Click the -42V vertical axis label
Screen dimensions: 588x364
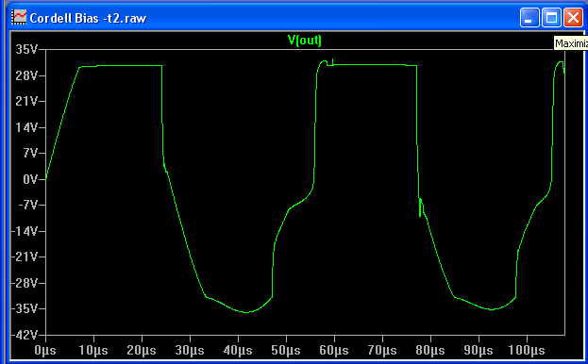[x=25, y=335]
